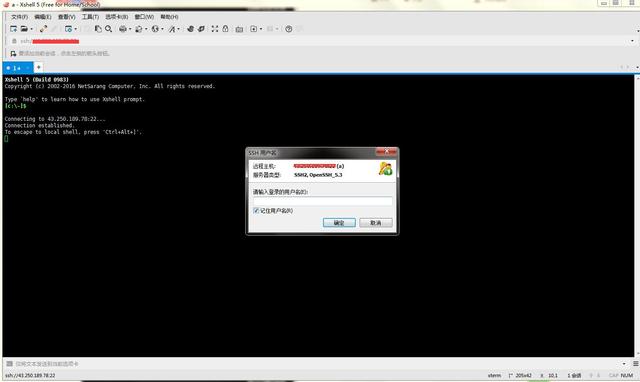Screen dimensions: 640x382
Task: Open the 文件(F) File menu
Action: coord(19,17)
